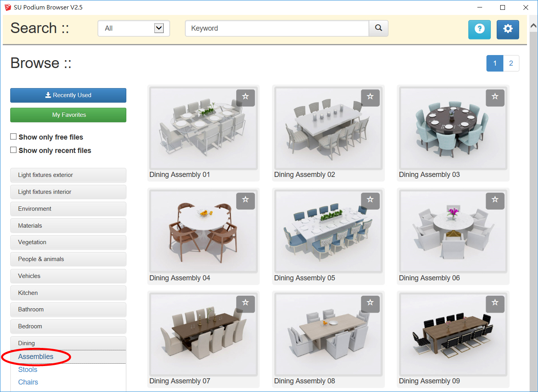
Task: Go to page 2 of results
Action: coord(511,63)
